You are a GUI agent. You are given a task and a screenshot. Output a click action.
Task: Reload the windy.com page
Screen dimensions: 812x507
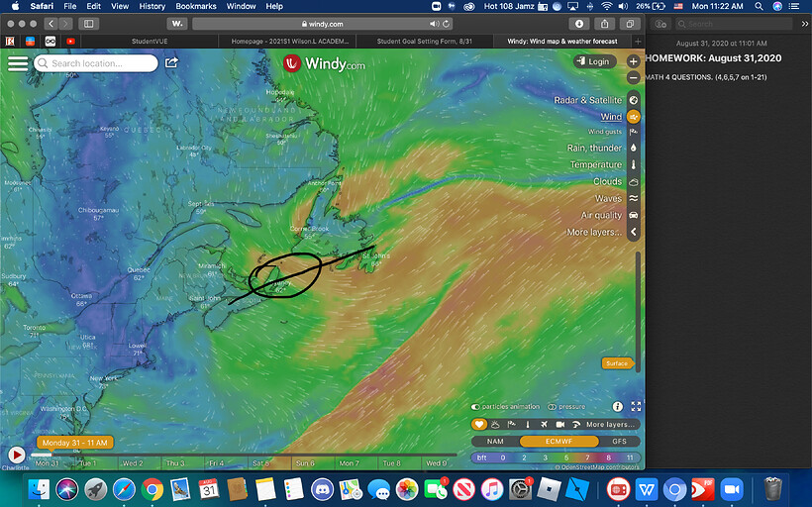click(446, 24)
